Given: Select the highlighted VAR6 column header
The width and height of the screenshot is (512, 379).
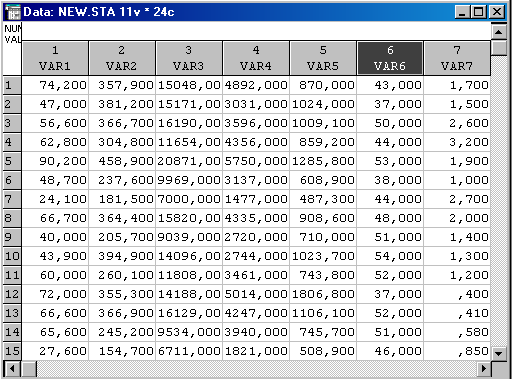Looking at the screenshot, I should pyautogui.click(x=390, y=58).
